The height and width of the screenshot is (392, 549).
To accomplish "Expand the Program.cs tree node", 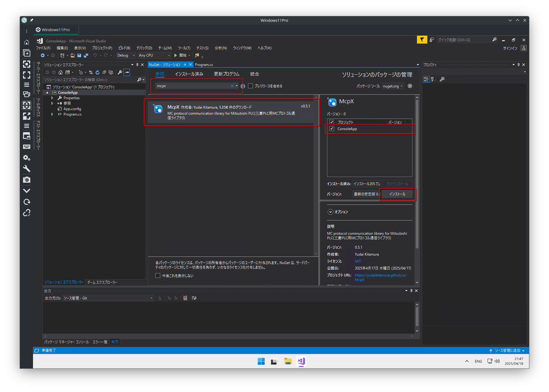I will tap(52, 114).
